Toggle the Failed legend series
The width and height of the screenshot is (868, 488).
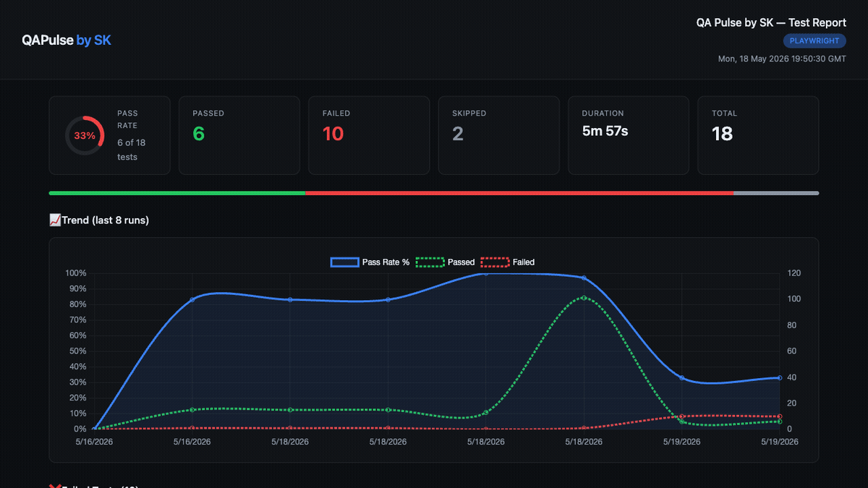pyautogui.click(x=508, y=262)
